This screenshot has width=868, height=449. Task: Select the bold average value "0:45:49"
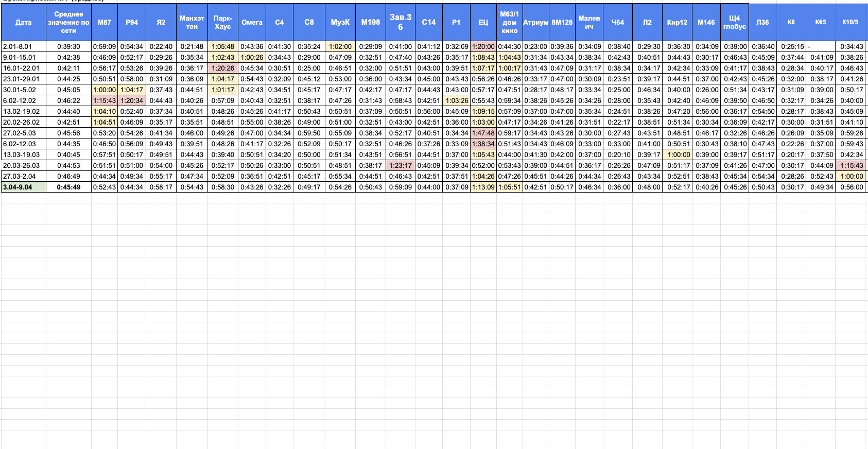click(68, 187)
